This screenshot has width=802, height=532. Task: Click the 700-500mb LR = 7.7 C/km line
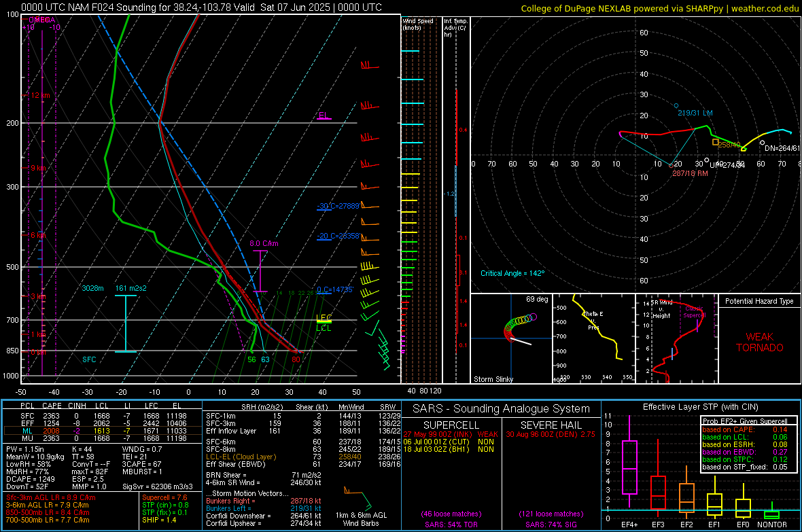(48, 520)
